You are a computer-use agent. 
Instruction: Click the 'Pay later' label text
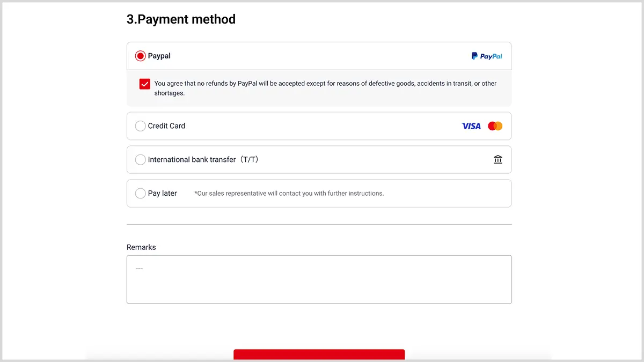click(x=163, y=193)
